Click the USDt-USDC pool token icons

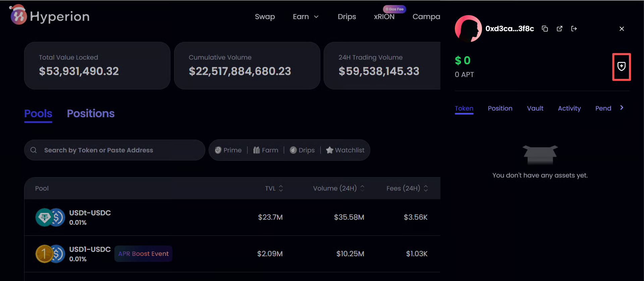click(50, 217)
